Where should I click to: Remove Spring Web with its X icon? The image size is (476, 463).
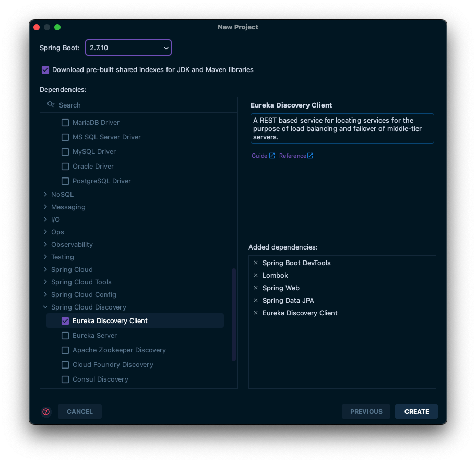coord(256,288)
